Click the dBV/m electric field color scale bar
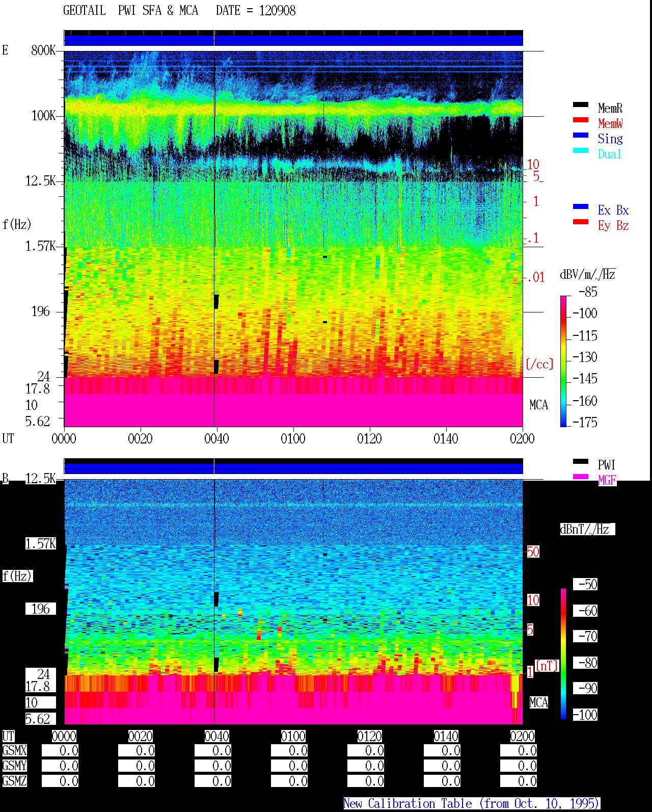Screen dimensions: 652x812 (563, 361)
